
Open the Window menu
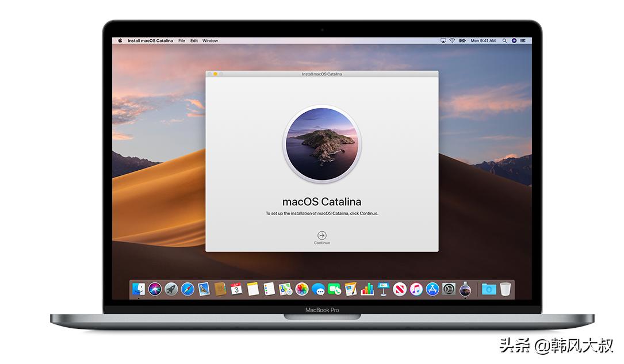210,41
